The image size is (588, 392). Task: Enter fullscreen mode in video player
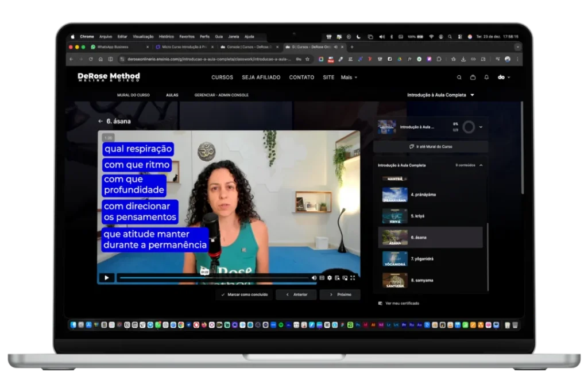pyautogui.click(x=353, y=278)
